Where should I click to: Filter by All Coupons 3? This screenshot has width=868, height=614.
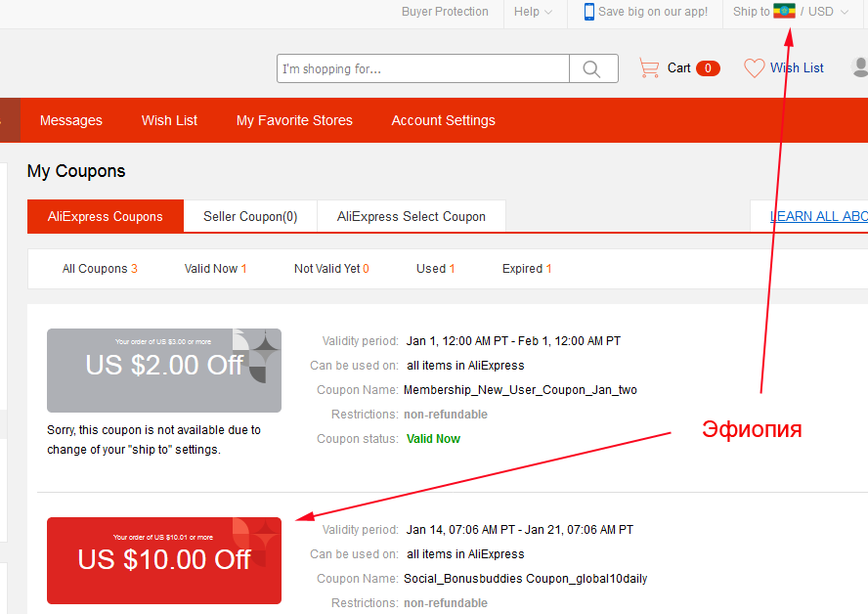[x=100, y=269]
